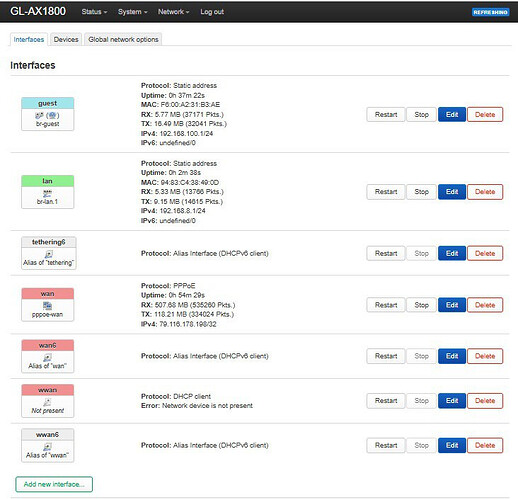518x499 pixels.
Task: Click the wan IPv4 79.116.178.198/32
Action: point(188,324)
